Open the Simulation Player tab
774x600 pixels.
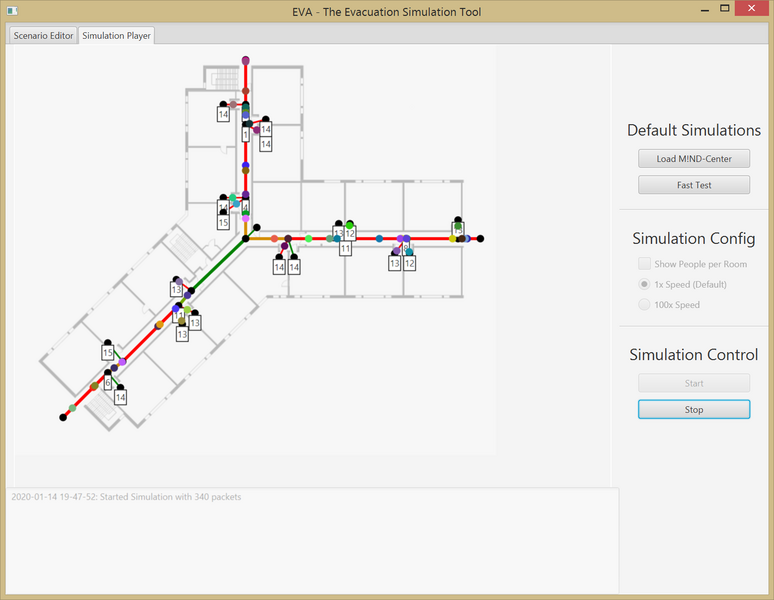117,35
